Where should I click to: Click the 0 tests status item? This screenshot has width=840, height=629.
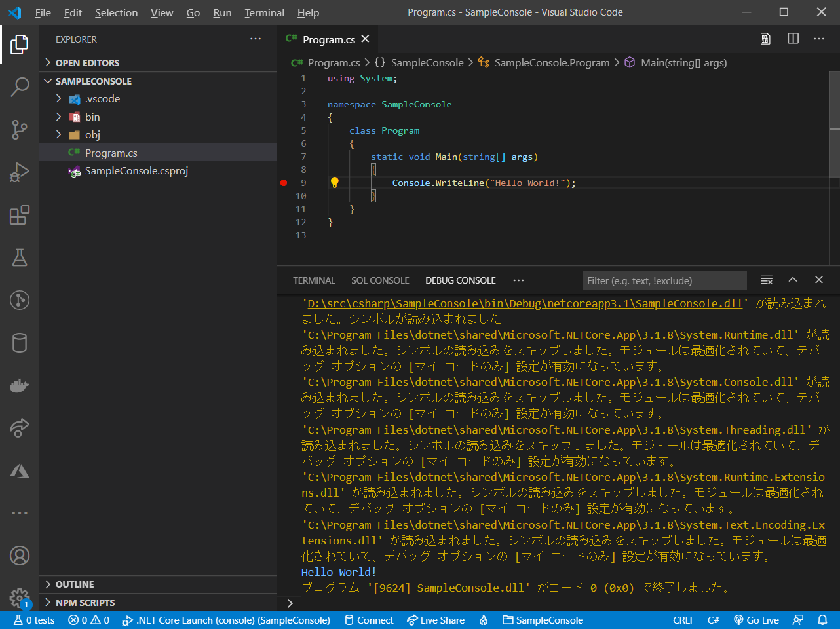click(35, 620)
